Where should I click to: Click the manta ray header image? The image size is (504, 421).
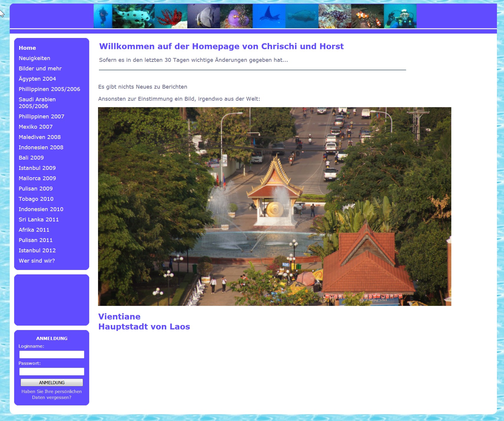269,16
